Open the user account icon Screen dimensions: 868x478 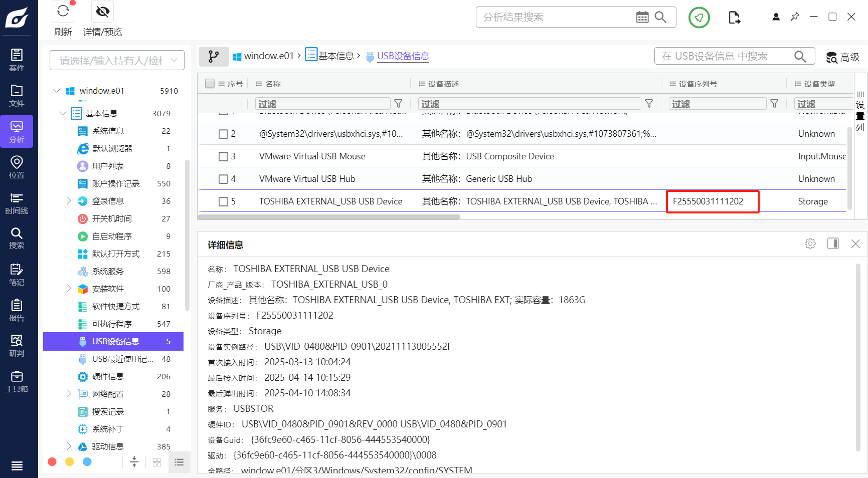(x=776, y=17)
